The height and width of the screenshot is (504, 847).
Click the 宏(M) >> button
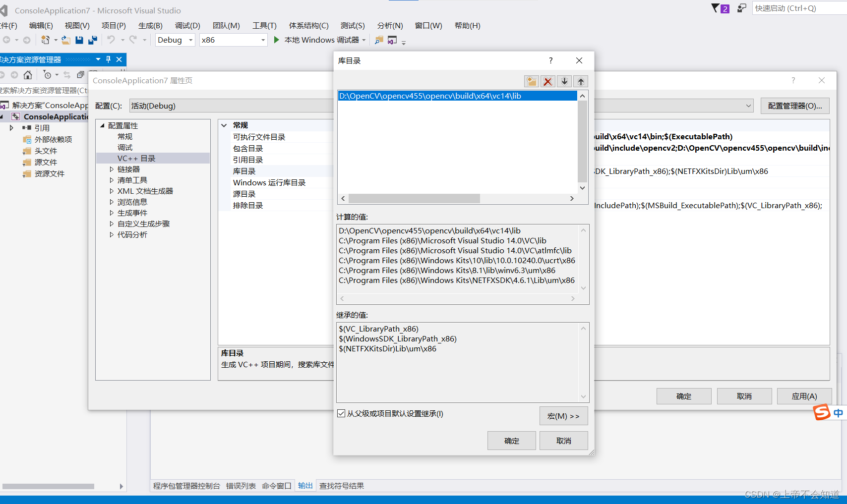click(x=564, y=416)
